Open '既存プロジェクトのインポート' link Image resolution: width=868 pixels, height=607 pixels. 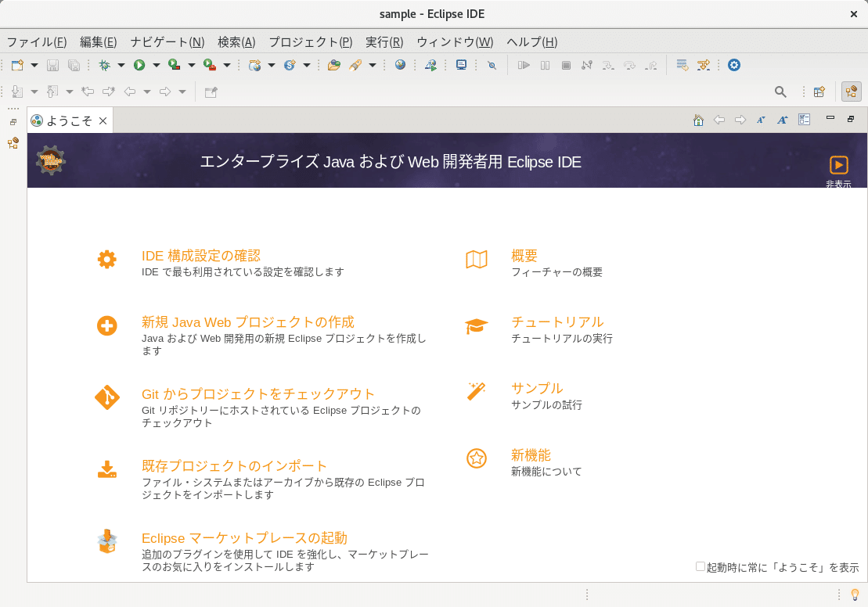click(234, 466)
